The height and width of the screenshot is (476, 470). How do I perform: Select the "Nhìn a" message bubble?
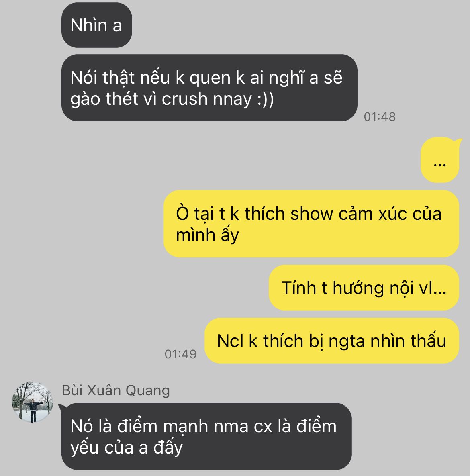pos(96,25)
